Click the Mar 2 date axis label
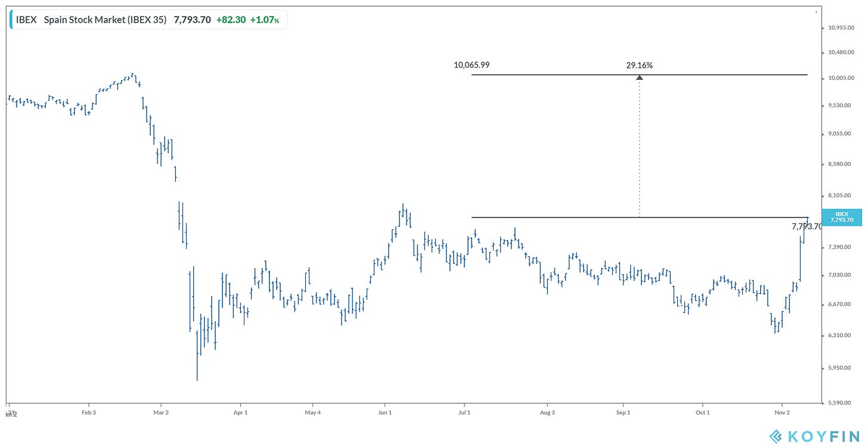Screen dimensions: 868x448 pyautogui.click(x=161, y=412)
